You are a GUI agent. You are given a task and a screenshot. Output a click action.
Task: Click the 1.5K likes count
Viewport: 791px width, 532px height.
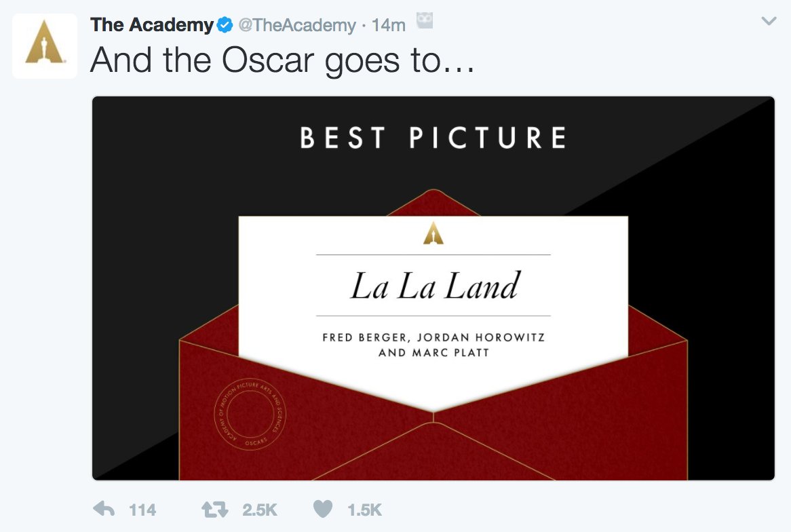365,510
